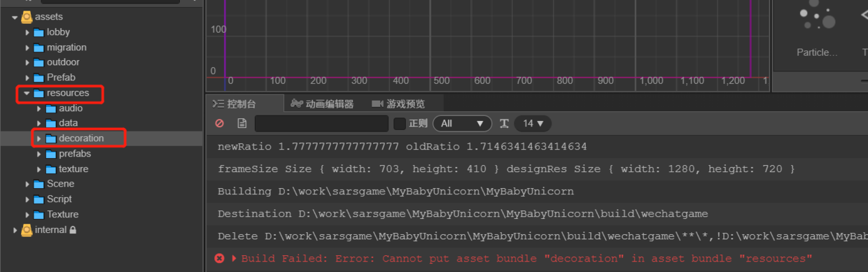Viewport: 868px width, 272px height.
Task: Click the Build Failed error message
Action: point(526,259)
